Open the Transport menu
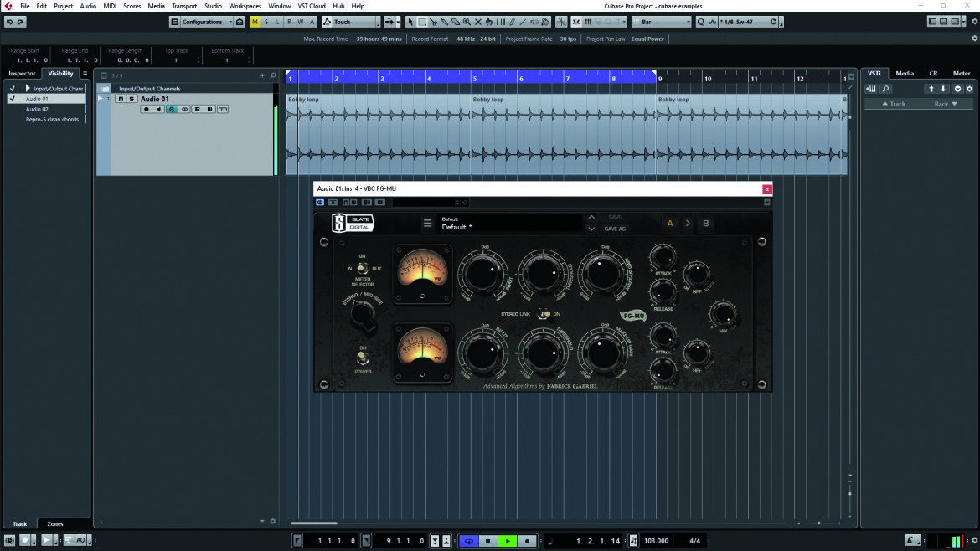Image resolution: width=980 pixels, height=551 pixels. pyautogui.click(x=183, y=6)
